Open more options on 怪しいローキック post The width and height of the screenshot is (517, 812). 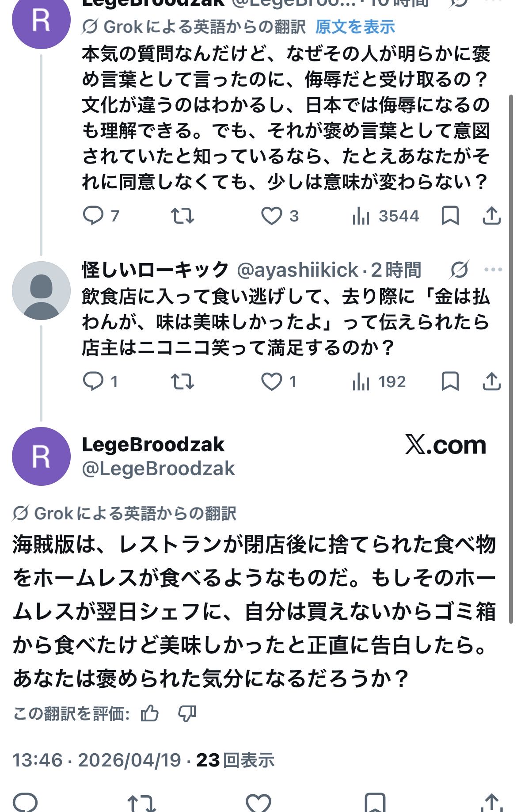point(493,270)
